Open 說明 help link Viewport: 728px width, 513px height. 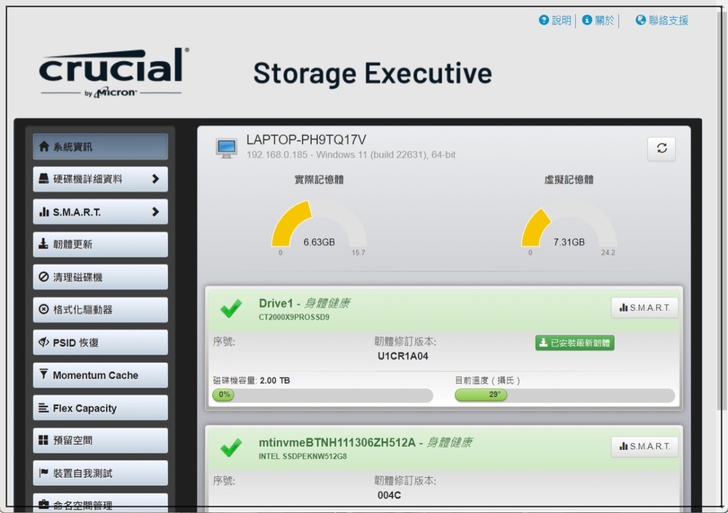point(555,20)
